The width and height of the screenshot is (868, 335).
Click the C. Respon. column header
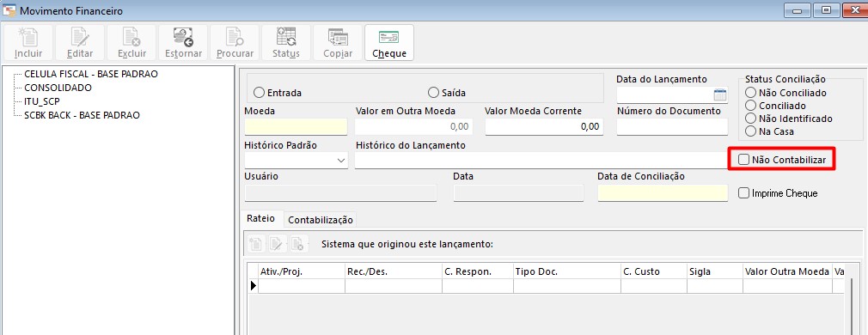pyautogui.click(x=478, y=271)
